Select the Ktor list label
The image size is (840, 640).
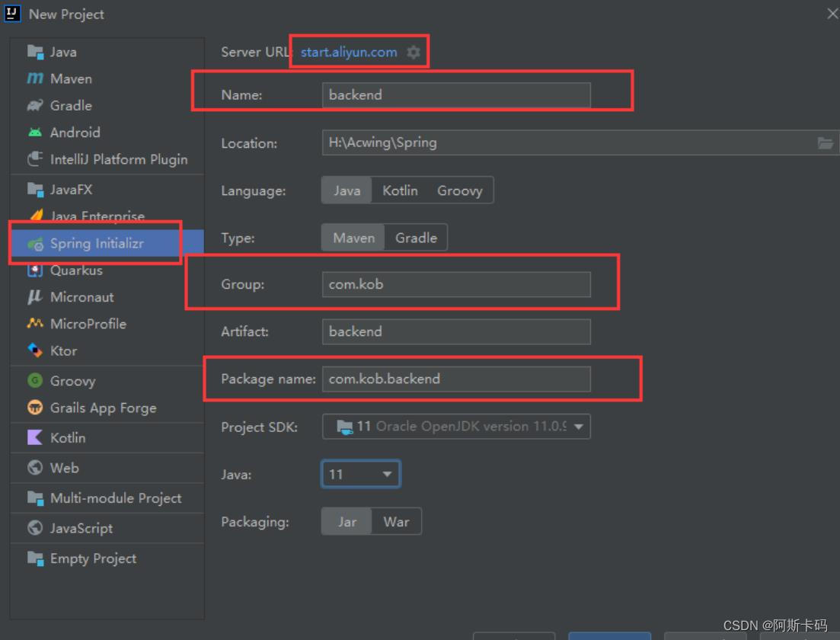pos(64,350)
